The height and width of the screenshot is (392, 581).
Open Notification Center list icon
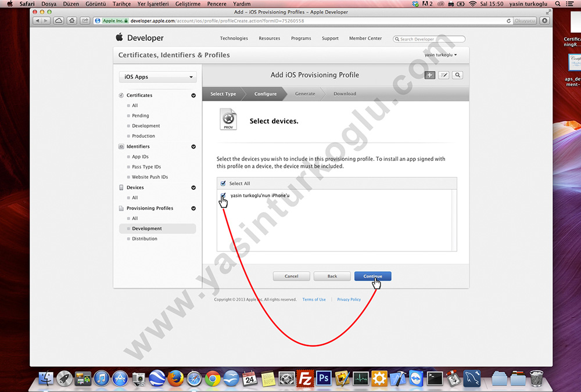click(570, 3)
